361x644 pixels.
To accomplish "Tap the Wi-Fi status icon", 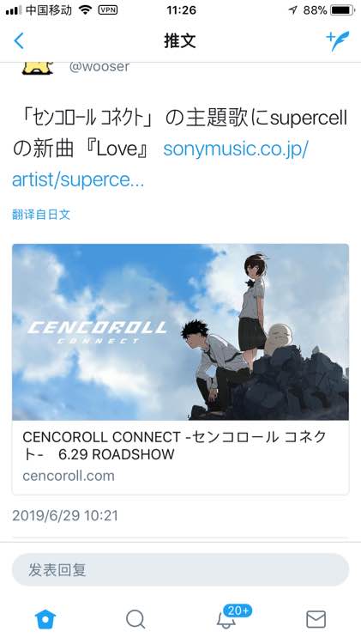I will click(x=86, y=10).
